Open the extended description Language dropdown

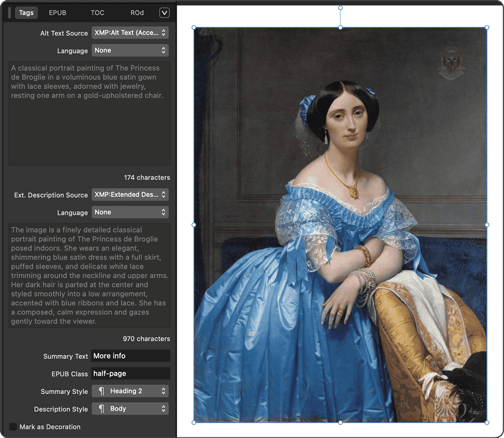(130, 212)
